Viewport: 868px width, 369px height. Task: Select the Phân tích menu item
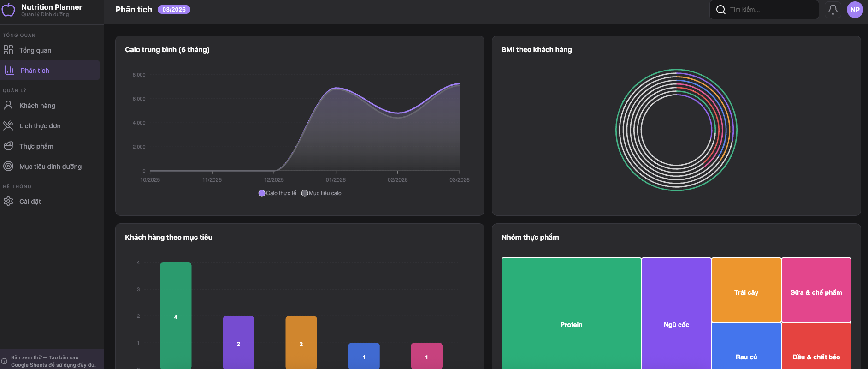click(50, 71)
